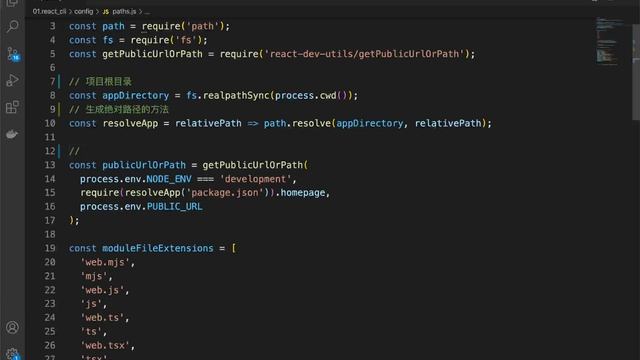Open the Run and Debug view

coord(12,80)
